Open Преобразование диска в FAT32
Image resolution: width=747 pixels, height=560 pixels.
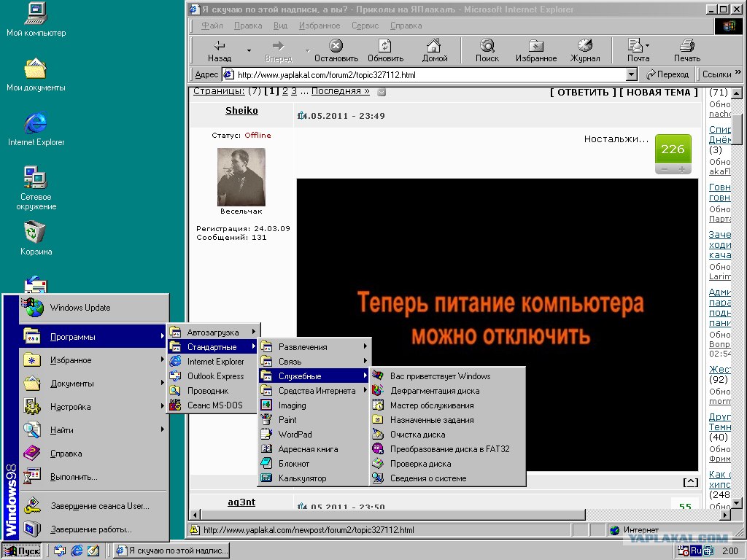coord(448,449)
